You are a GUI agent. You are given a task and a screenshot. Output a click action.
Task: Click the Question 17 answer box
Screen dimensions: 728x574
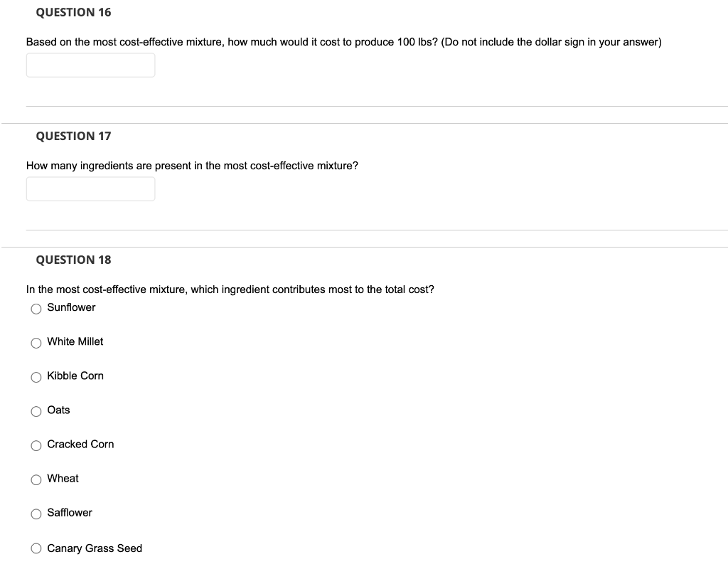[x=90, y=188]
